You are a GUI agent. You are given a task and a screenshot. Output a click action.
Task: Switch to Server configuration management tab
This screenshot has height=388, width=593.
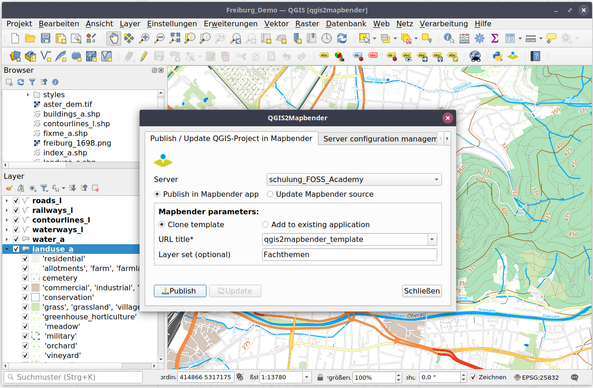380,139
